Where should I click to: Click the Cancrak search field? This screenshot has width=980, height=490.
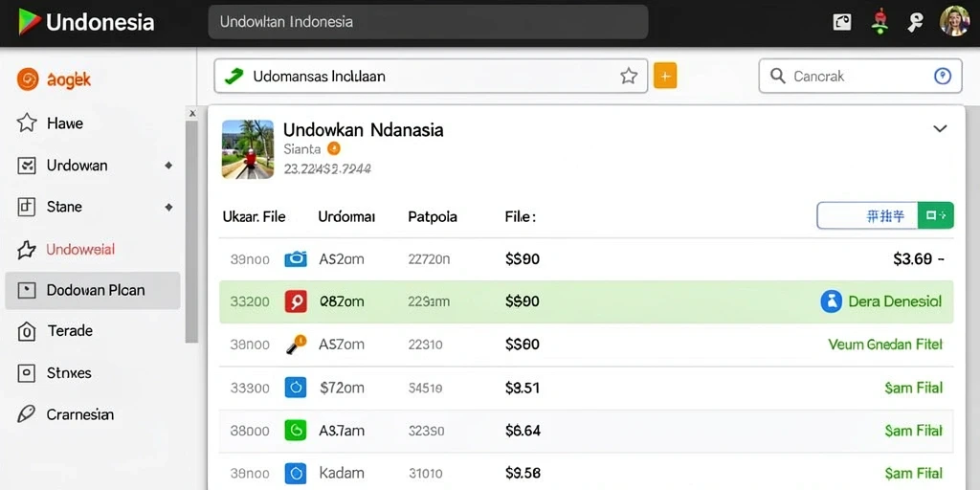click(x=860, y=77)
